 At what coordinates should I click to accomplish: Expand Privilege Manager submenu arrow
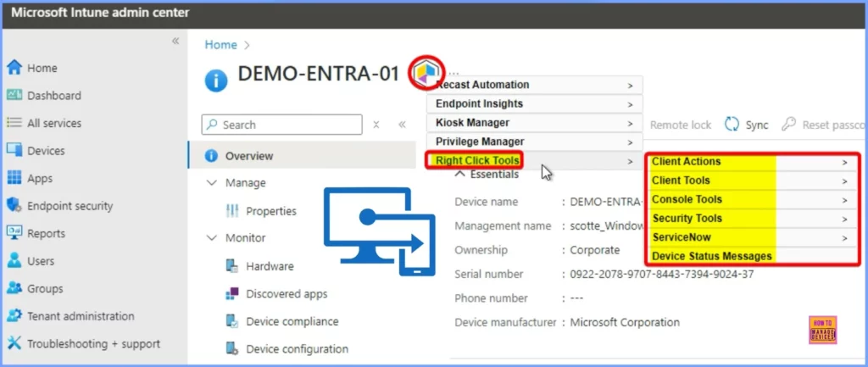tap(630, 142)
